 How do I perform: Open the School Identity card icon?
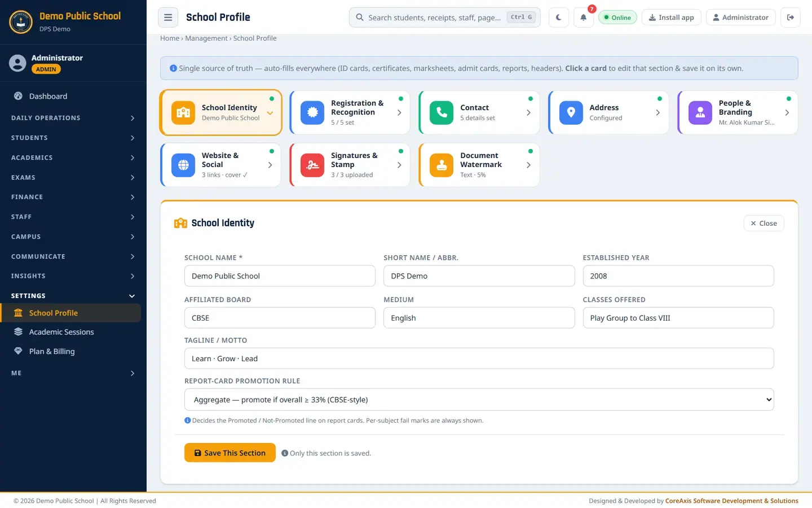(183, 113)
